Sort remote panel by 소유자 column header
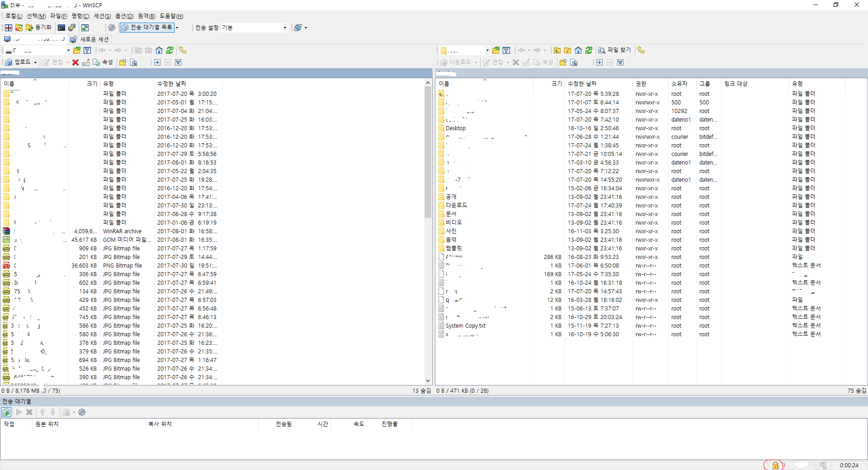868x470 pixels. pyautogui.click(x=682, y=84)
